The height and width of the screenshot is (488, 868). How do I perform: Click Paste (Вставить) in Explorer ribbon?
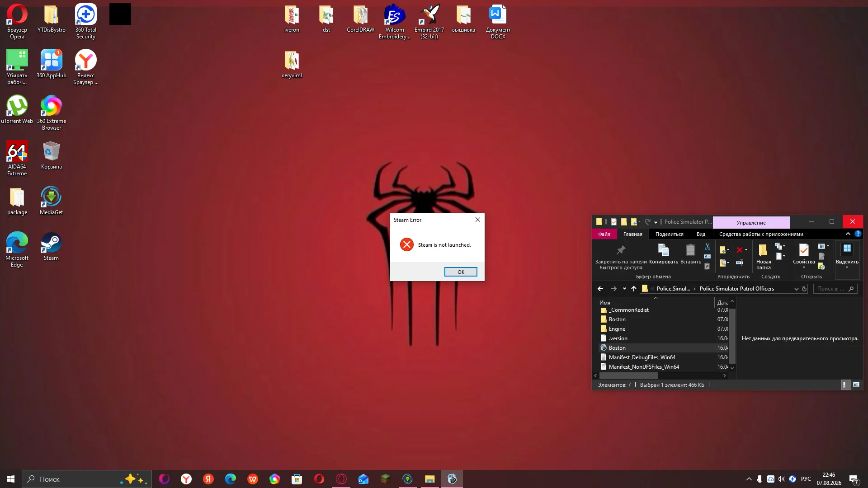click(x=691, y=254)
